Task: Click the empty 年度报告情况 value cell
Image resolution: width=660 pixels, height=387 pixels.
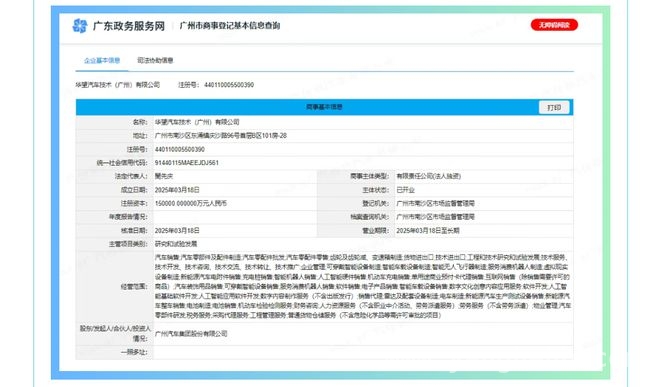Action: click(x=235, y=217)
